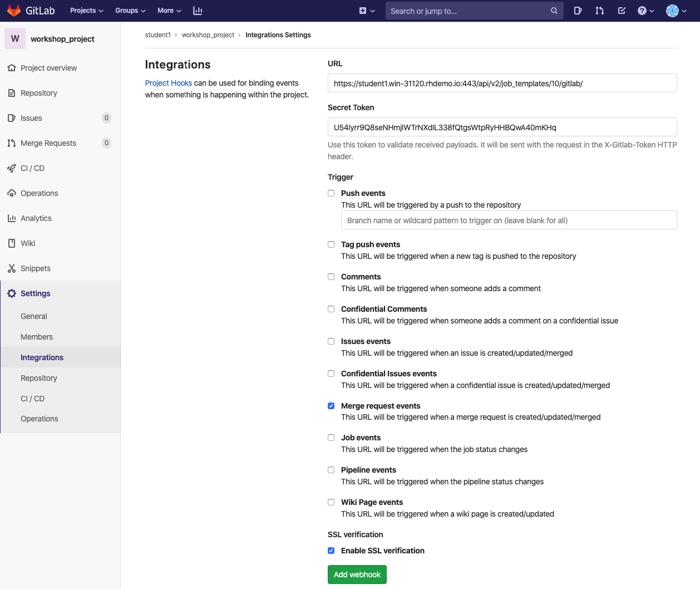700x589 pixels.
Task: Open General settings in sidebar
Action: click(x=34, y=316)
